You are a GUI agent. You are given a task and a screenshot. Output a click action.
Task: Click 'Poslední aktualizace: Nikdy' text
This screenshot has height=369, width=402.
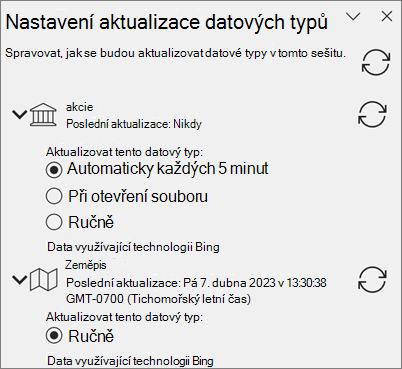click(134, 124)
